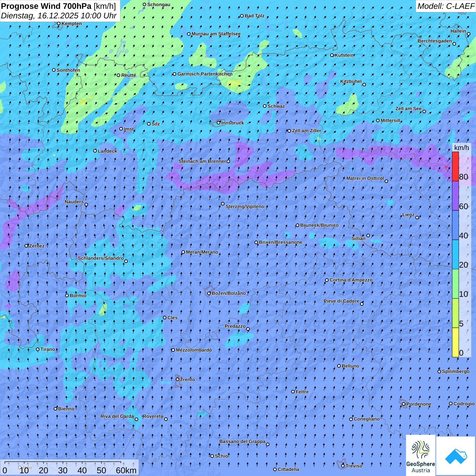Click the Bormio location dot
Screen dimensions: 476x476
(x=67, y=295)
